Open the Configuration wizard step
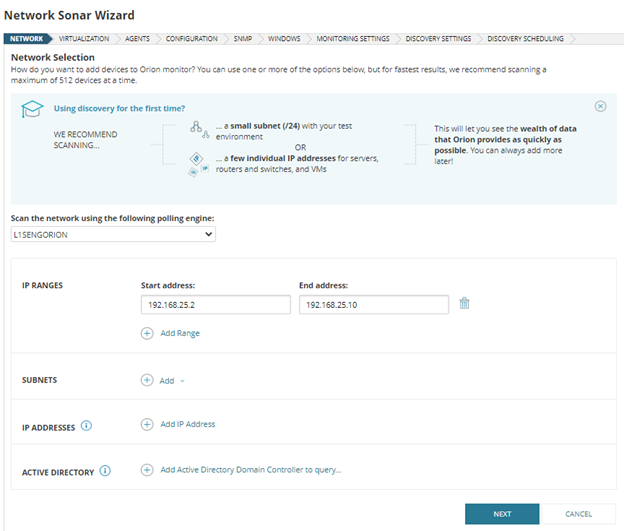Image resolution: width=624 pixels, height=531 pixels. point(191,39)
